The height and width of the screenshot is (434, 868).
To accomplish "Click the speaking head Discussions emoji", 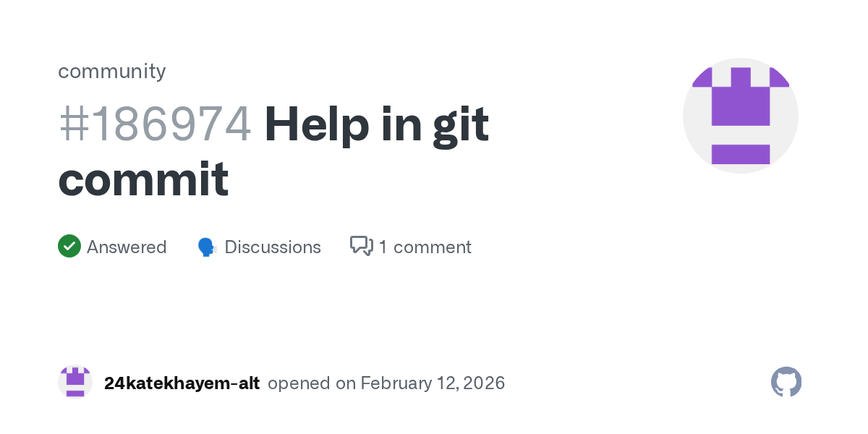I will click(x=207, y=247).
